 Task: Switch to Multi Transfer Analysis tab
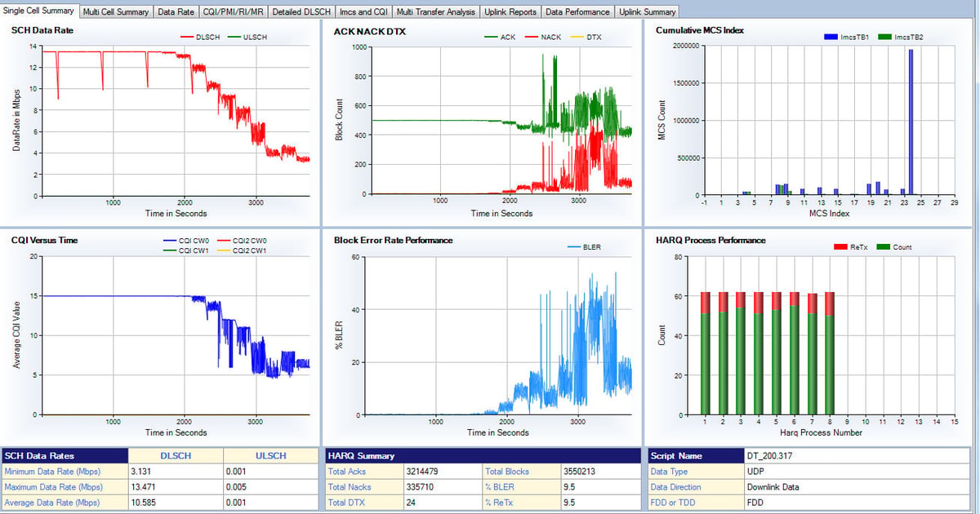tap(435, 11)
